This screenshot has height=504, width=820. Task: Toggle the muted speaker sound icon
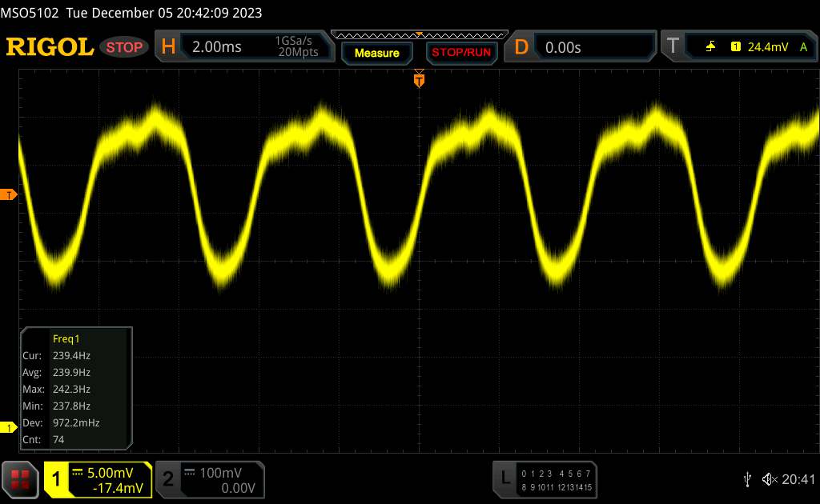coord(769,478)
